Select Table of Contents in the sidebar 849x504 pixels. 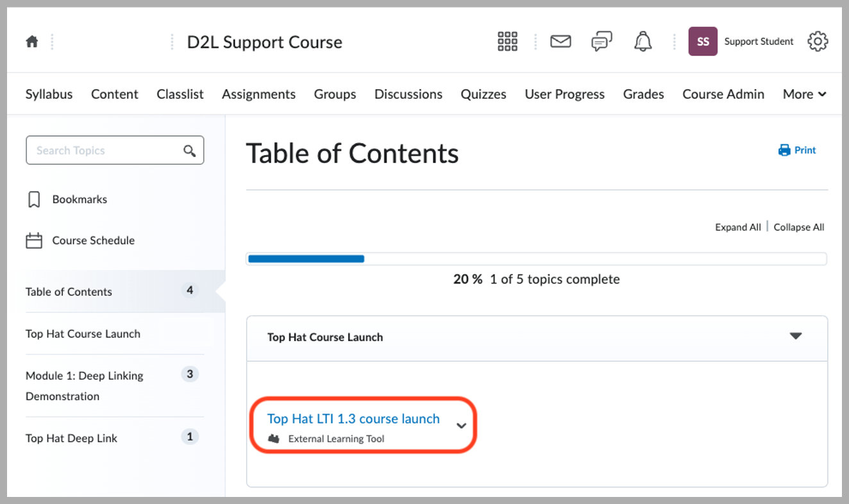69,292
